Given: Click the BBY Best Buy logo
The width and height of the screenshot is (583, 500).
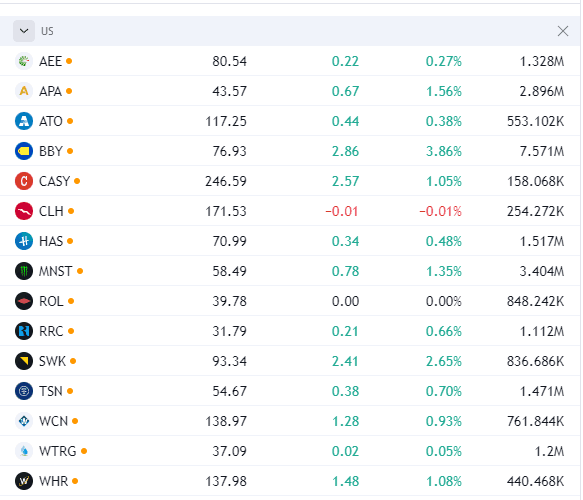Looking at the screenshot, I should point(24,151).
